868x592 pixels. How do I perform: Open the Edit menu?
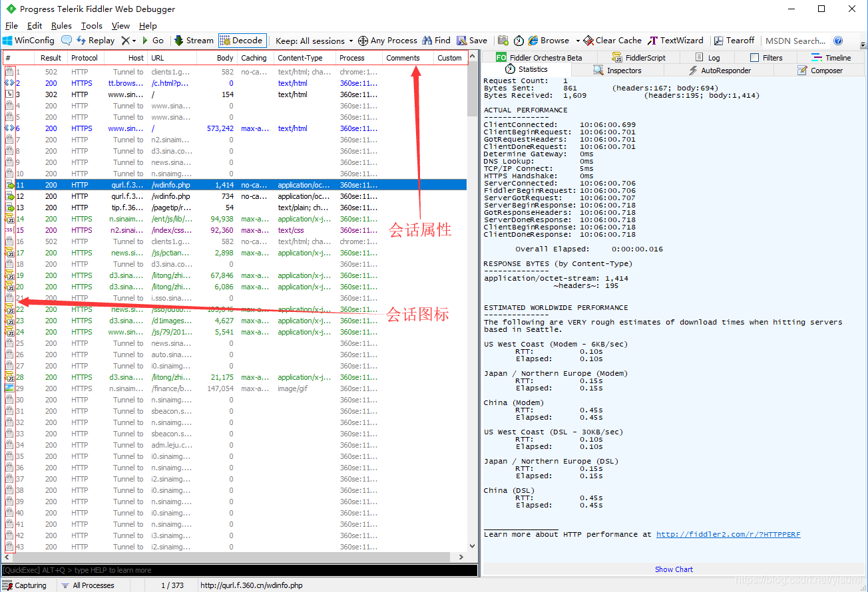35,25
